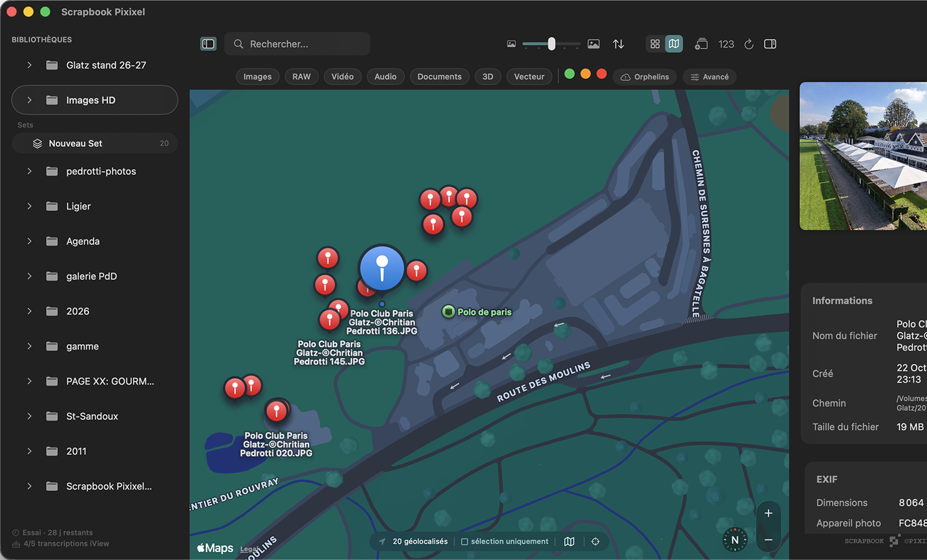Expand the PAGE XX: GOURM... library
927x560 pixels.
(x=29, y=381)
